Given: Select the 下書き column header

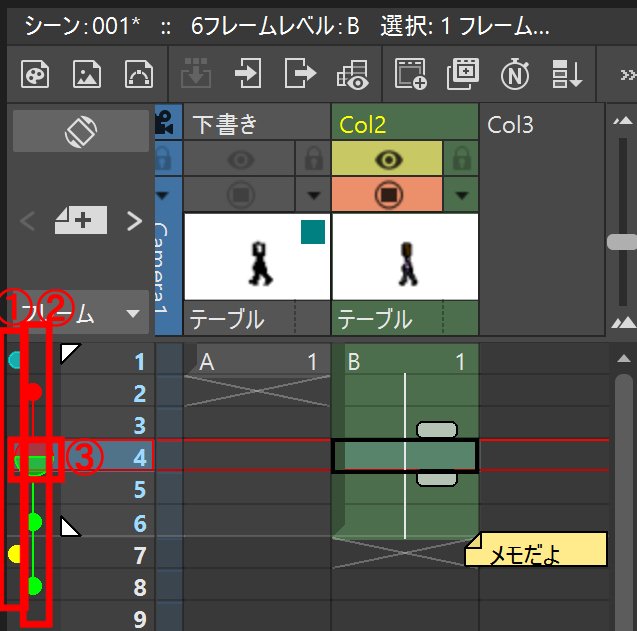Looking at the screenshot, I should point(257,122).
